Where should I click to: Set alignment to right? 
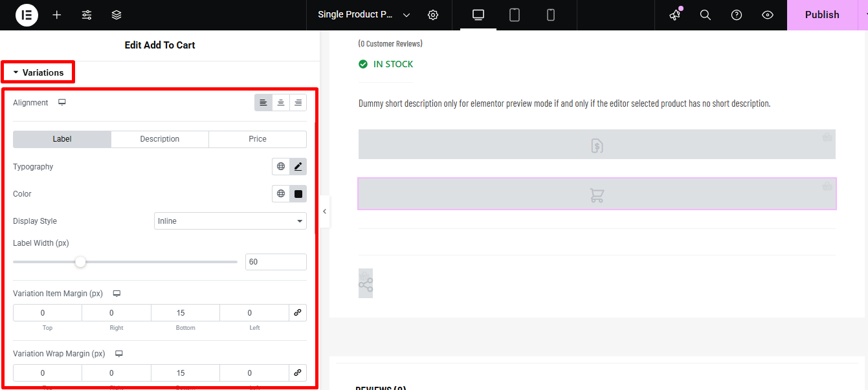[298, 103]
